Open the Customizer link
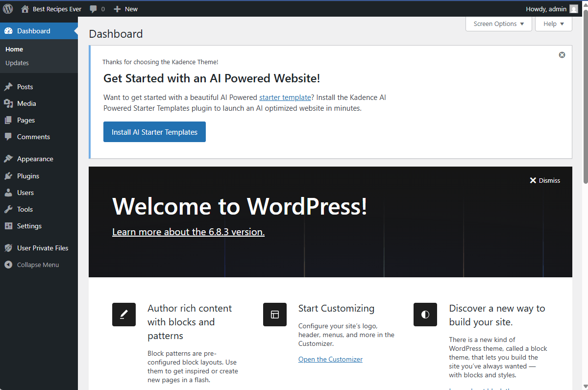The width and height of the screenshot is (588, 390). [330, 359]
